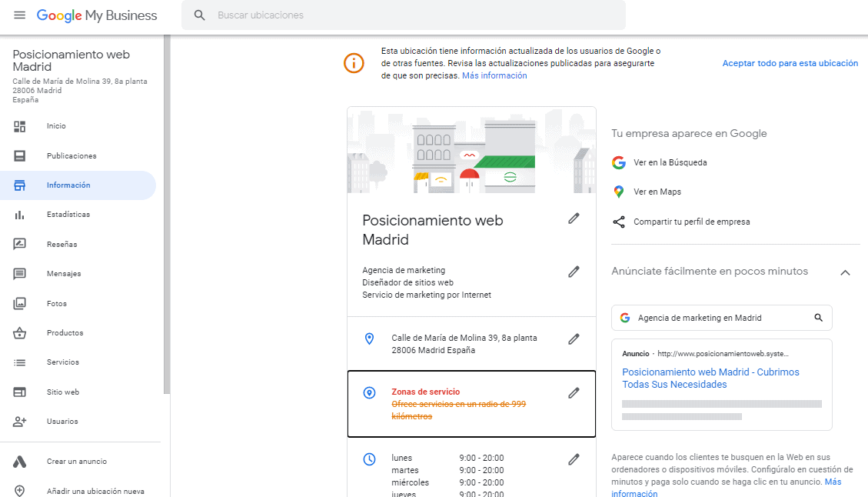Click the Estadísticas bar chart icon
The height and width of the screenshot is (497, 868).
tap(20, 215)
